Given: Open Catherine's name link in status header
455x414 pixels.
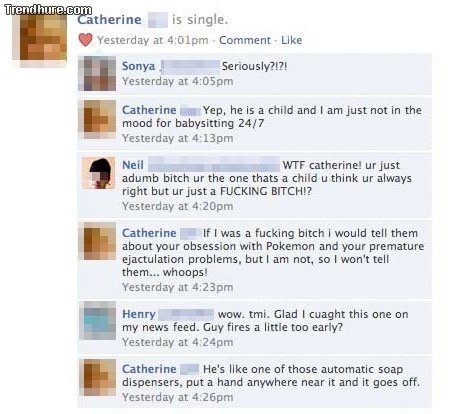Looking at the screenshot, I should [109, 20].
